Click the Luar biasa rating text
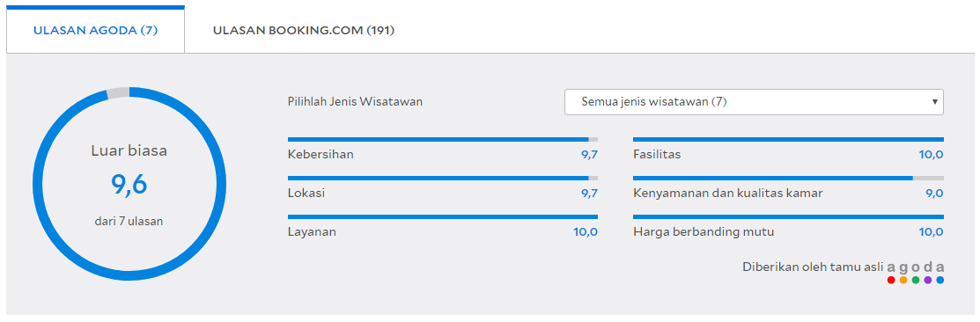This screenshot has height=322, width=980. 129,151
